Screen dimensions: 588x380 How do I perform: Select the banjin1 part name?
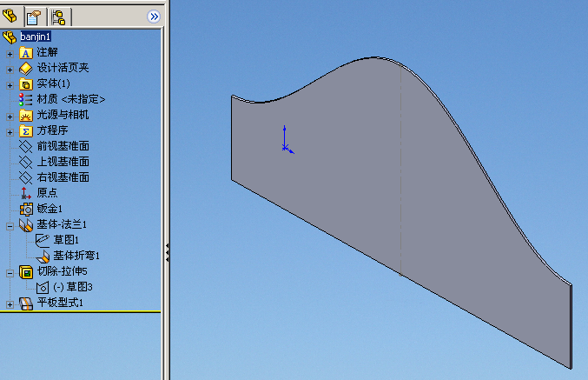click(x=36, y=37)
